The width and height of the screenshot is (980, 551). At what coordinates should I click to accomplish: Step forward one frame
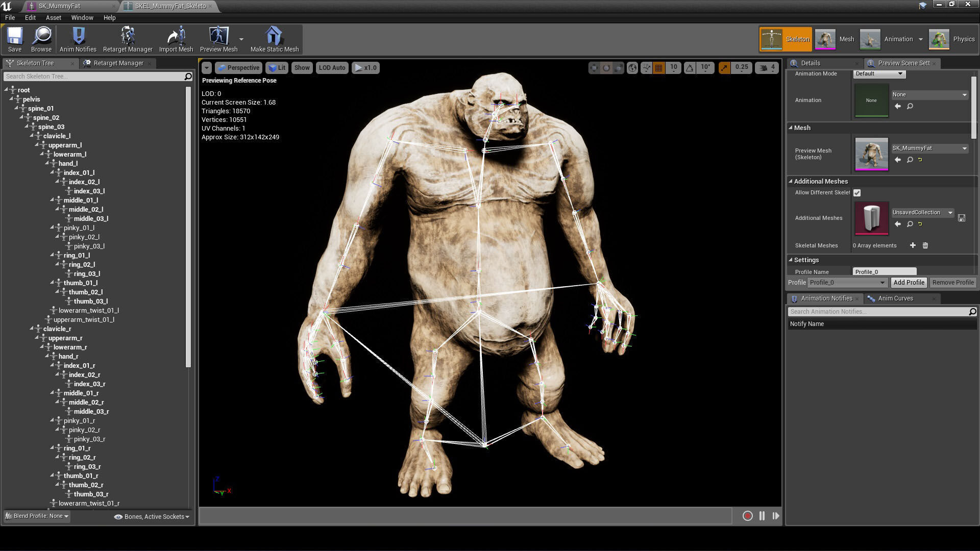(x=776, y=516)
